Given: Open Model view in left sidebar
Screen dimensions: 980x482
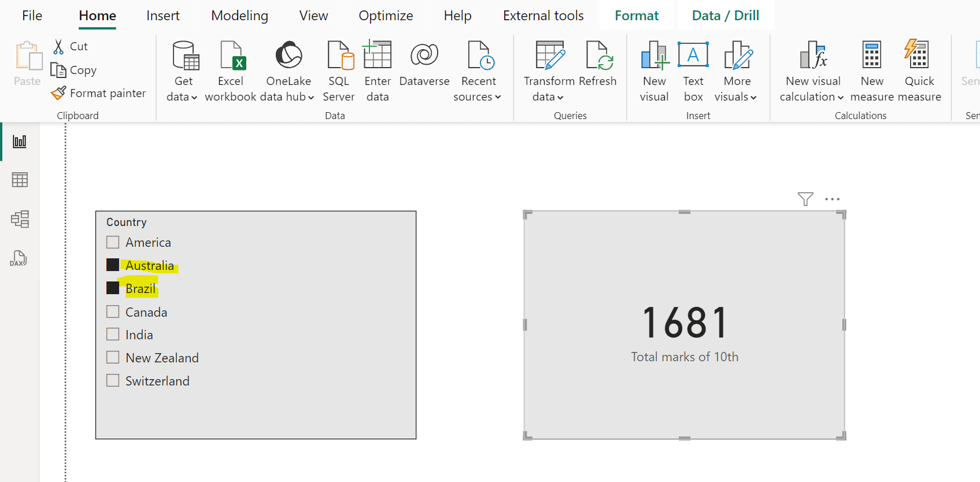Looking at the screenshot, I should point(20,219).
